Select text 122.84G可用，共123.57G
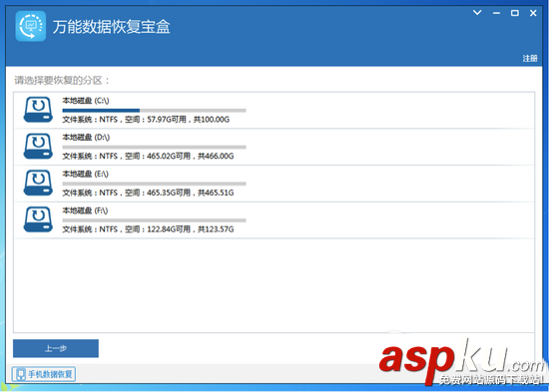This screenshot has width=549, height=392. click(x=191, y=229)
